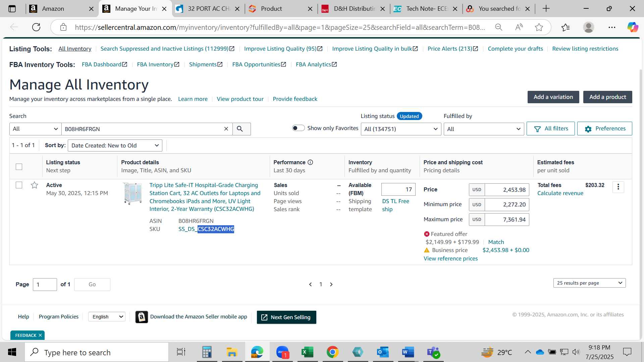Image resolution: width=644 pixels, height=362 pixels.
Task: Check the Tripp Lite listing checkbox
Action: tap(19, 185)
